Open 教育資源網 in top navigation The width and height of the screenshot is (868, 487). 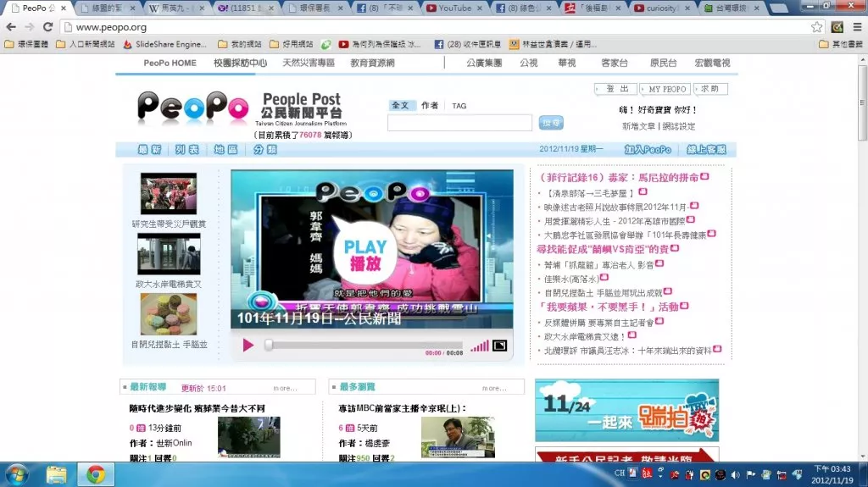(x=372, y=63)
